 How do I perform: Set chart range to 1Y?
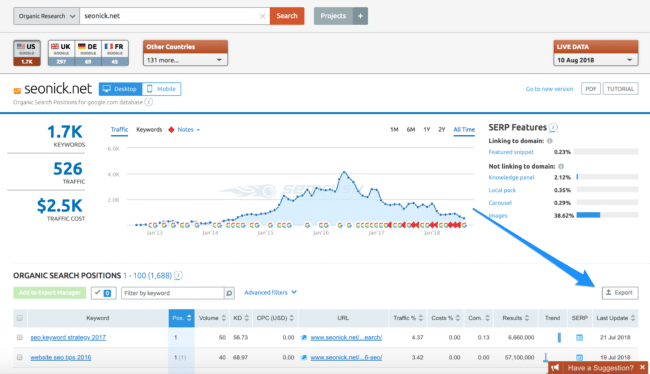427,130
